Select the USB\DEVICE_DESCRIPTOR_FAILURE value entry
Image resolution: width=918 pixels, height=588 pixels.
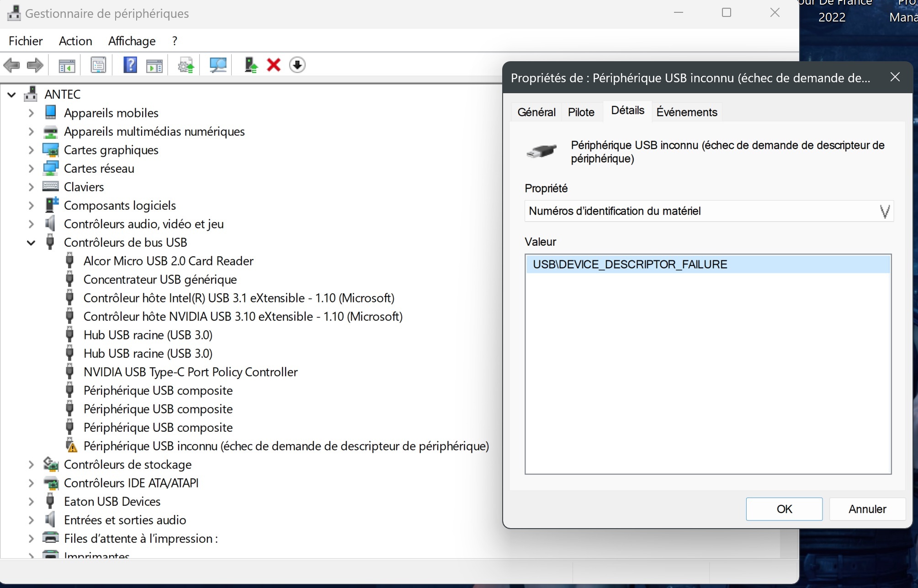[630, 265]
